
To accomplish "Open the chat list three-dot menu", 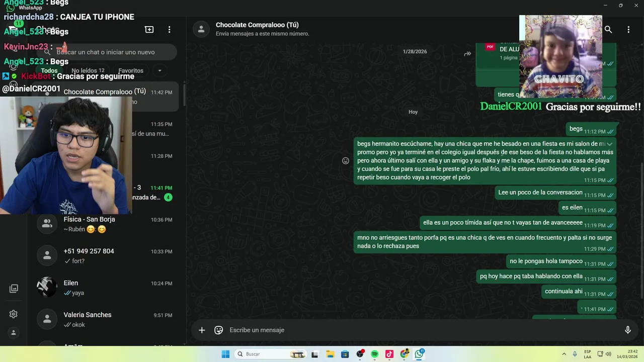I will coord(170,30).
